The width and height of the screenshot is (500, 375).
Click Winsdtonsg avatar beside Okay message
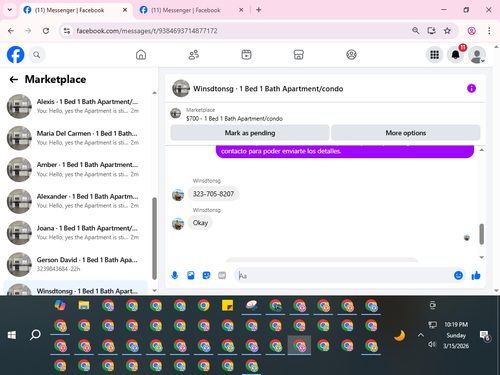click(178, 224)
